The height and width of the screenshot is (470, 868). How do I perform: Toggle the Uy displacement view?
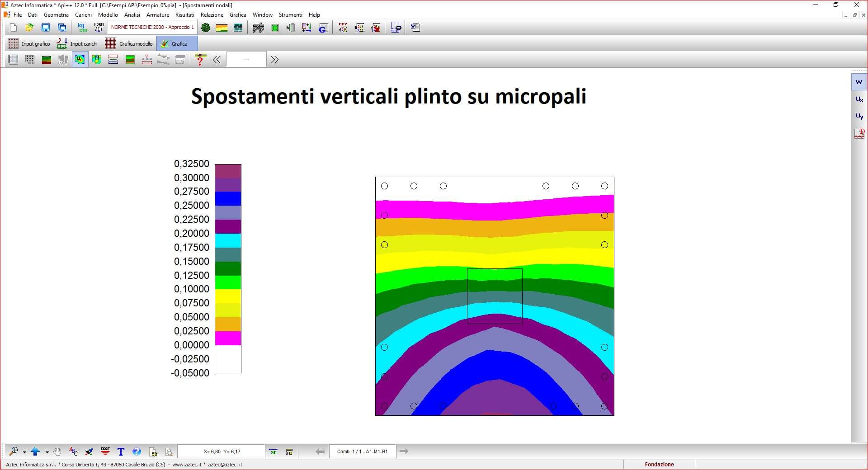(x=859, y=116)
